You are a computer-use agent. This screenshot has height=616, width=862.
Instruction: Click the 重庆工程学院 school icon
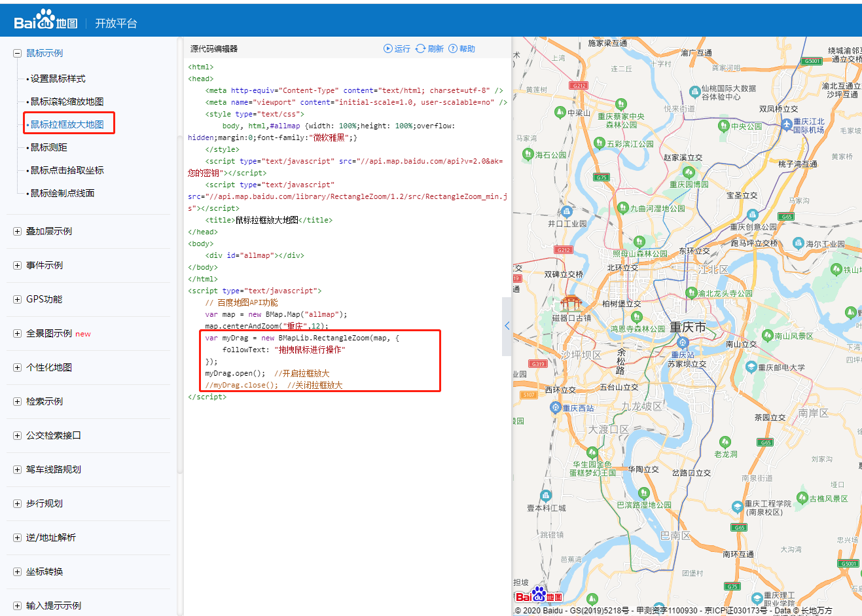click(738, 507)
